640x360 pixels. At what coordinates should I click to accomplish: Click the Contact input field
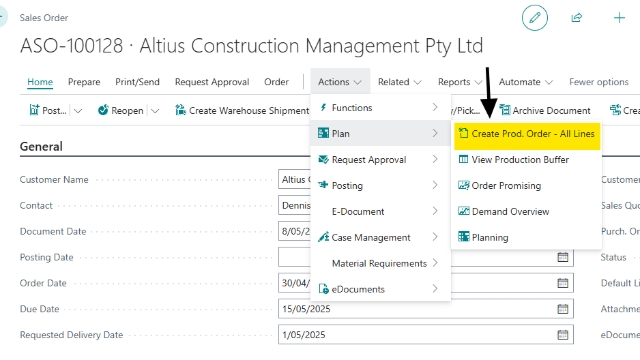pos(295,205)
